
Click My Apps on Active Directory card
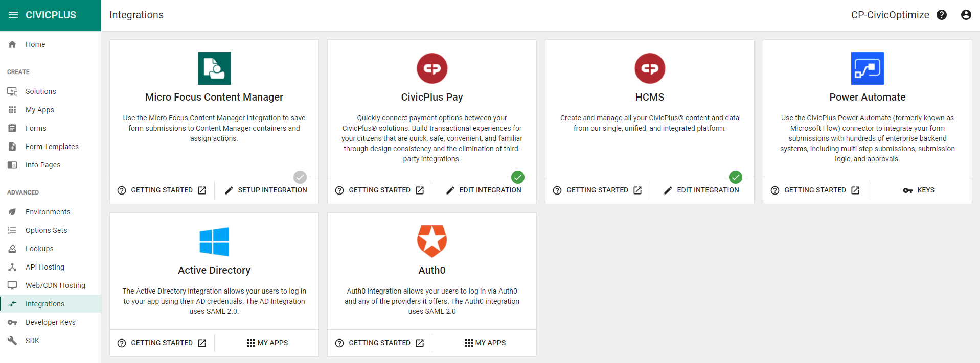click(x=266, y=343)
